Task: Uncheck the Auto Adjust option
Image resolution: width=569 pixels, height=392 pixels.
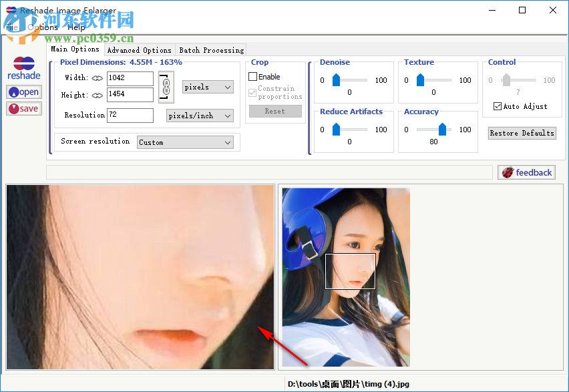Action: point(497,106)
